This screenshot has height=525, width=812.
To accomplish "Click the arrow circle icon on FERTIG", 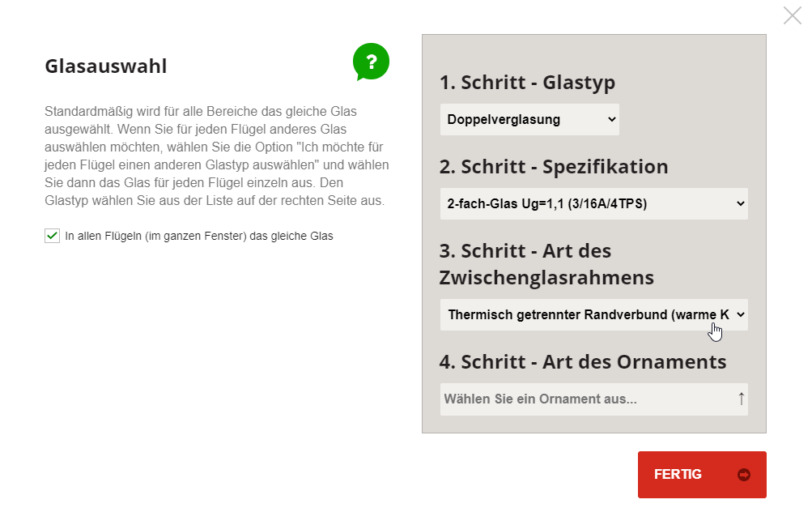I will (744, 475).
